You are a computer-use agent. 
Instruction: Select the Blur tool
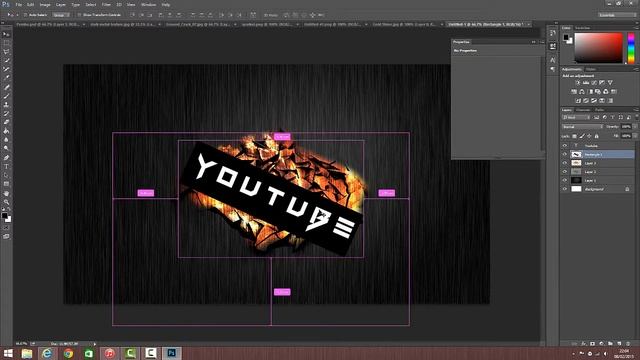point(6,140)
